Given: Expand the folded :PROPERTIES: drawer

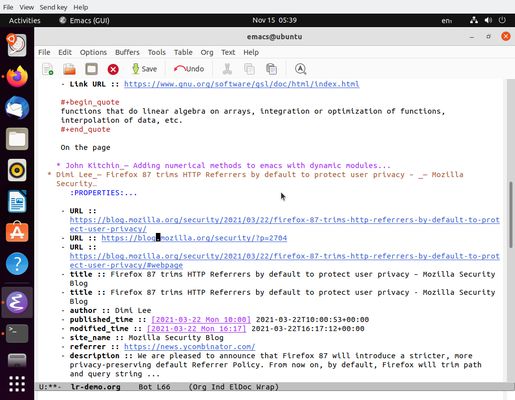Looking at the screenshot, I should pyautogui.click(x=103, y=193).
